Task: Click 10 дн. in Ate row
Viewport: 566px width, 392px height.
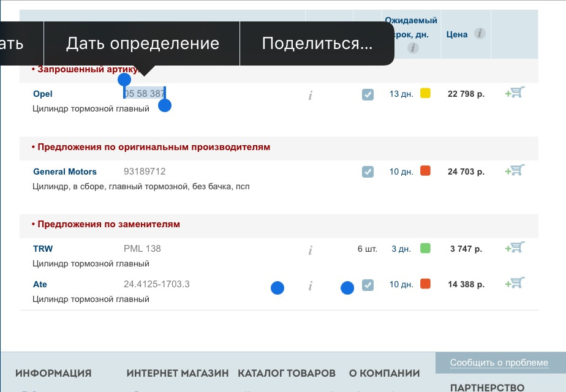Action: point(401,284)
